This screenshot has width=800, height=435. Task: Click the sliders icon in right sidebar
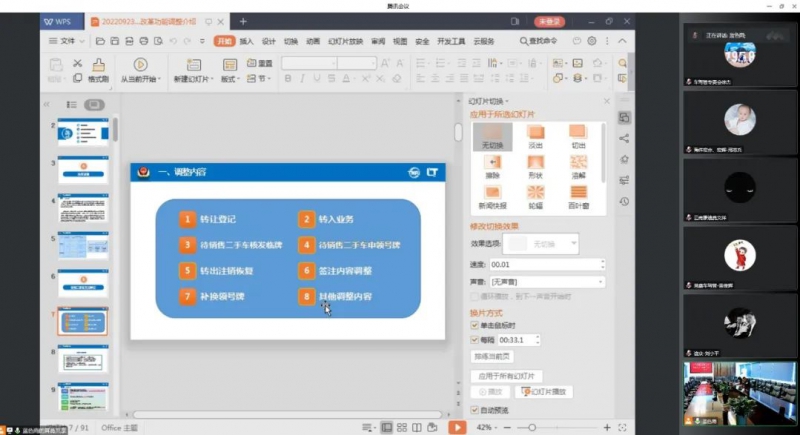tap(624, 180)
